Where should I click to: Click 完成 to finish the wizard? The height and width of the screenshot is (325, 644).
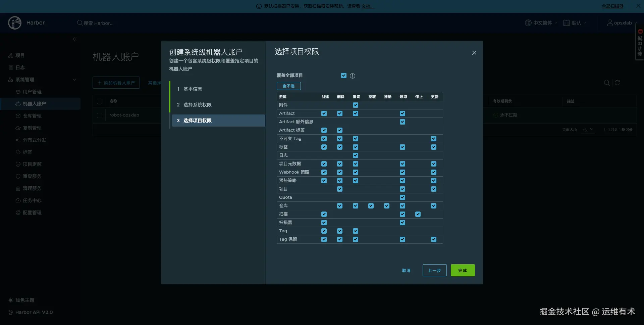pos(463,270)
